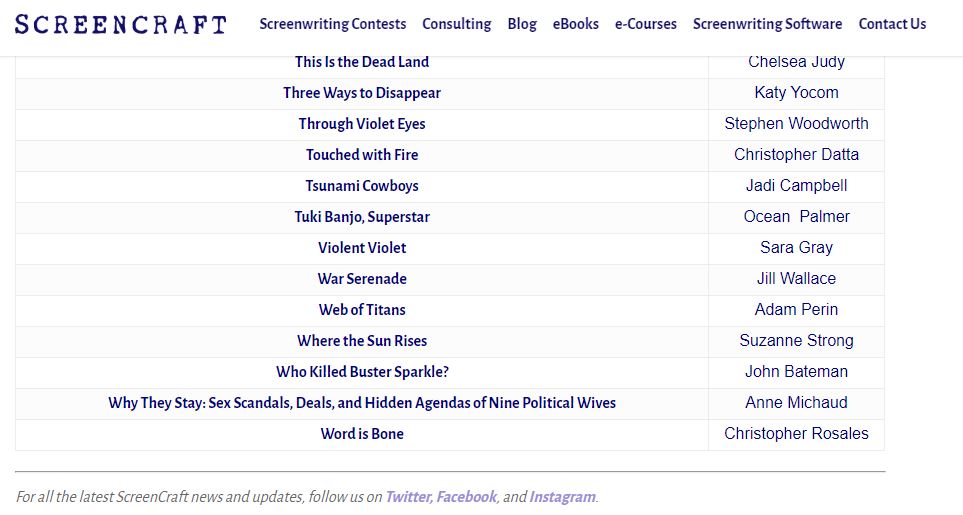Click author name Christopher Rosales
This screenshot has width=963, height=515.
[796, 434]
